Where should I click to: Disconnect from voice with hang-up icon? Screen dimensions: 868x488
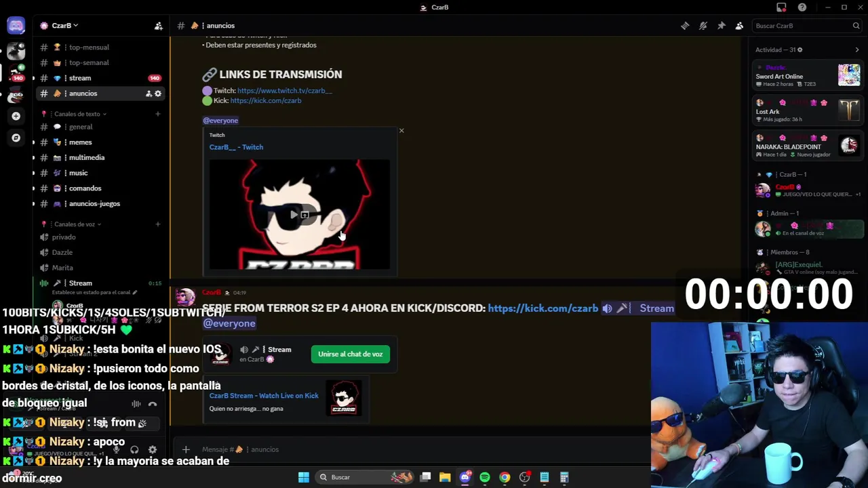[x=153, y=404]
